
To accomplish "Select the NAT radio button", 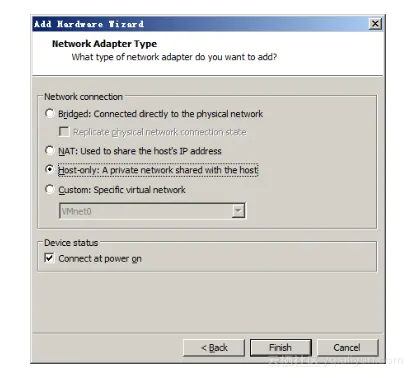I will coord(50,150).
